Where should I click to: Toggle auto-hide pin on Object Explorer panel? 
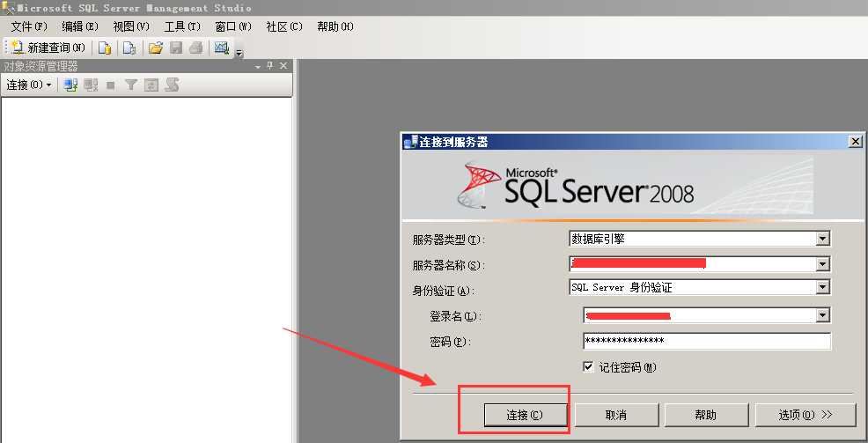click(270, 66)
